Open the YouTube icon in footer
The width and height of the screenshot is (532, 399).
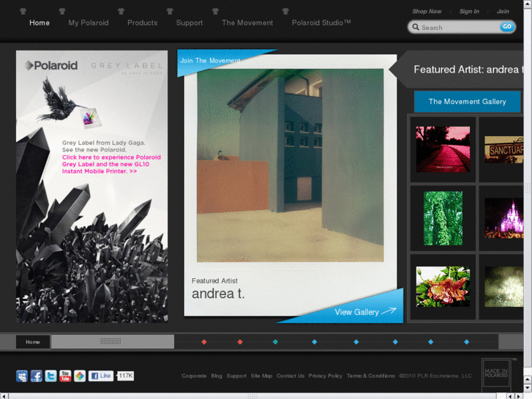click(65, 376)
